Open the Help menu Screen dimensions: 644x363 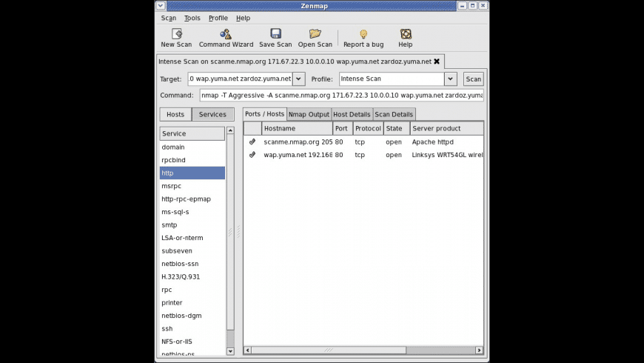(x=243, y=18)
